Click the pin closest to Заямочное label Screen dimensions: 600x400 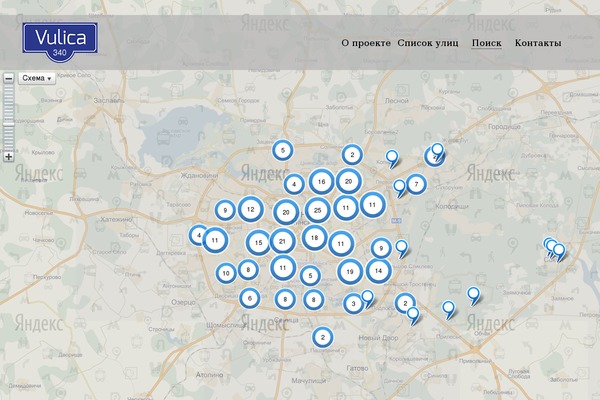click(x=473, y=295)
